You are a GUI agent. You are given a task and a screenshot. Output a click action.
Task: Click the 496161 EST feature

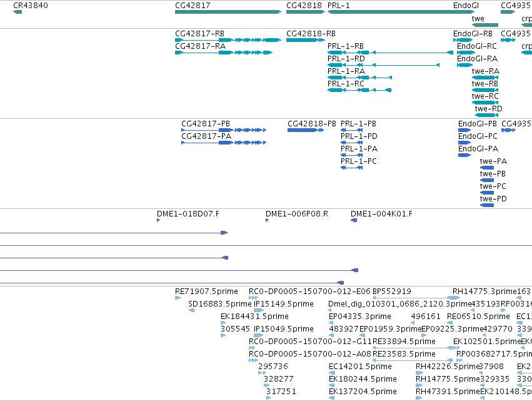413,323
